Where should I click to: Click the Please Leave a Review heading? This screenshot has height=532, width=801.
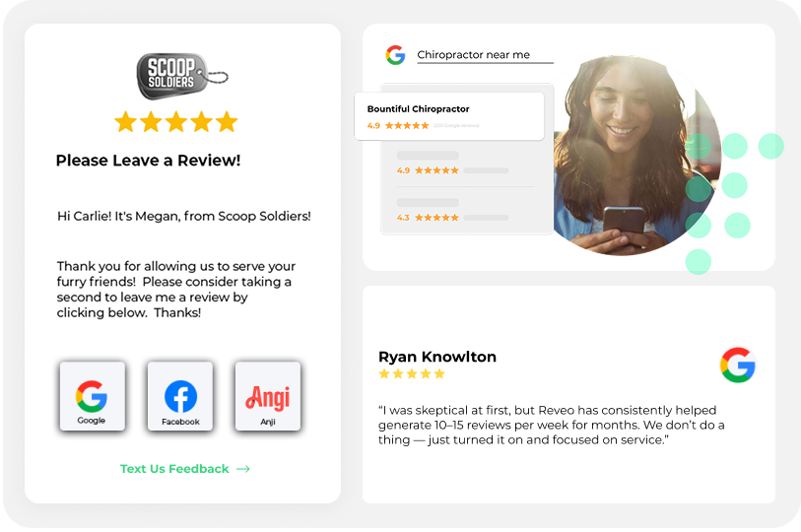pos(148,161)
